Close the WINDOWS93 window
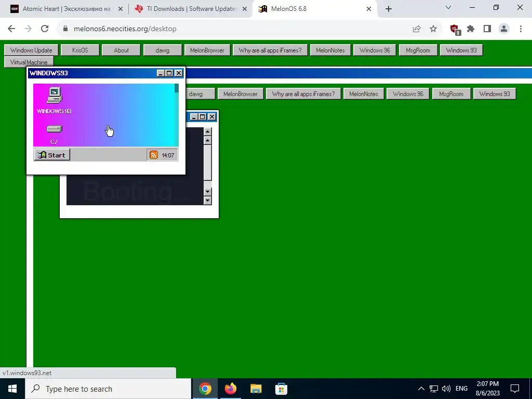The width and height of the screenshot is (532, 399). pos(179,73)
